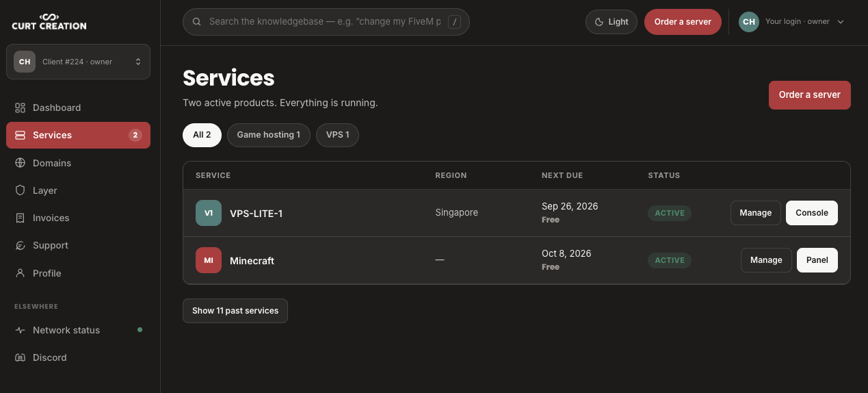Click ACTIVE status of VPS-LITE-1
868x393 pixels.
pyautogui.click(x=670, y=213)
